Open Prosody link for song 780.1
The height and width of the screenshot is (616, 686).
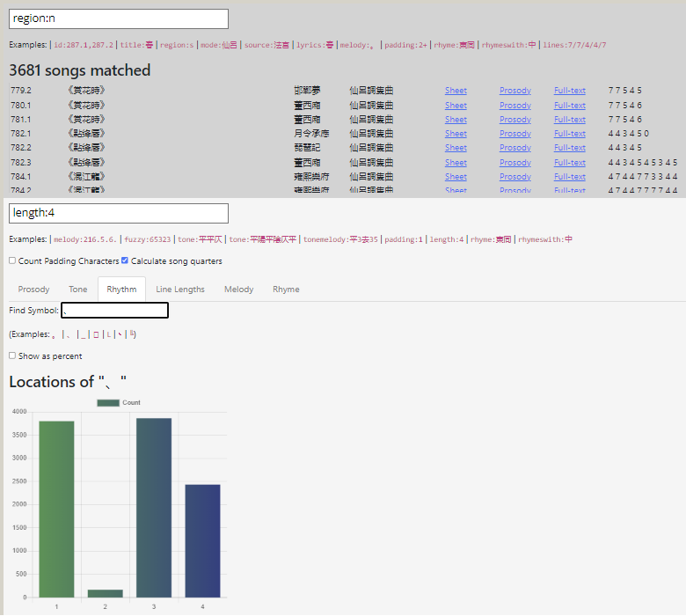[514, 106]
